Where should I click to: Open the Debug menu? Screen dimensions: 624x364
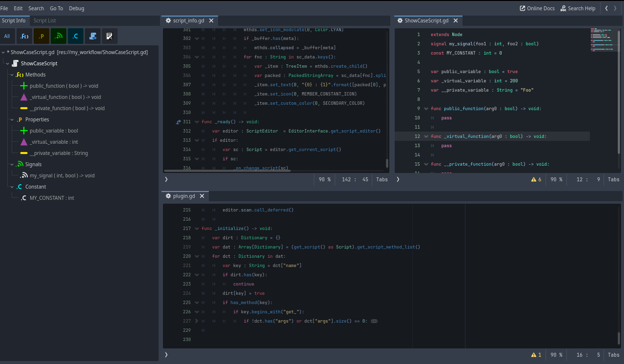point(76,8)
